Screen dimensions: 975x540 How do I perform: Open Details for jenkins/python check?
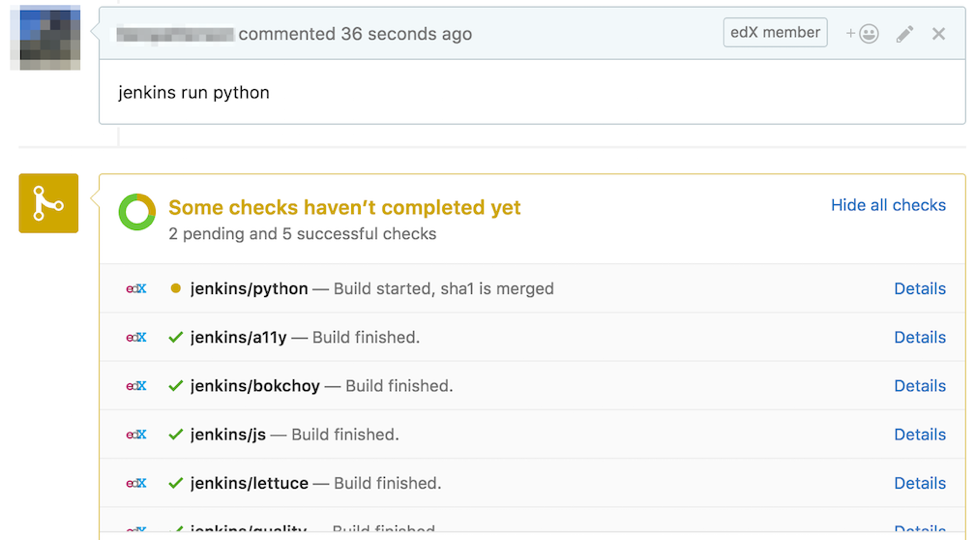(x=920, y=289)
